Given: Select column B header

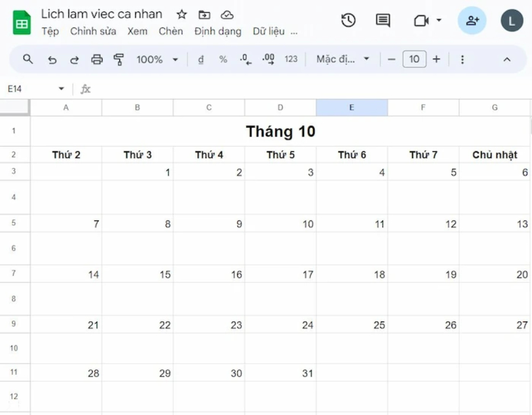Looking at the screenshot, I should [137, 108].
